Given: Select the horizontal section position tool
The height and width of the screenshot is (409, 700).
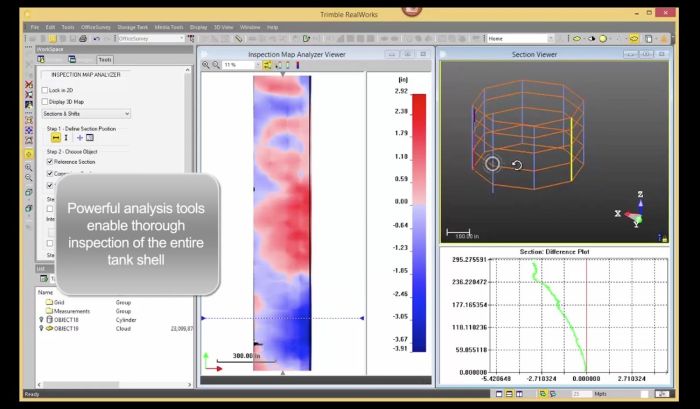Looking at the screenshot, I should tap(58, 136).
